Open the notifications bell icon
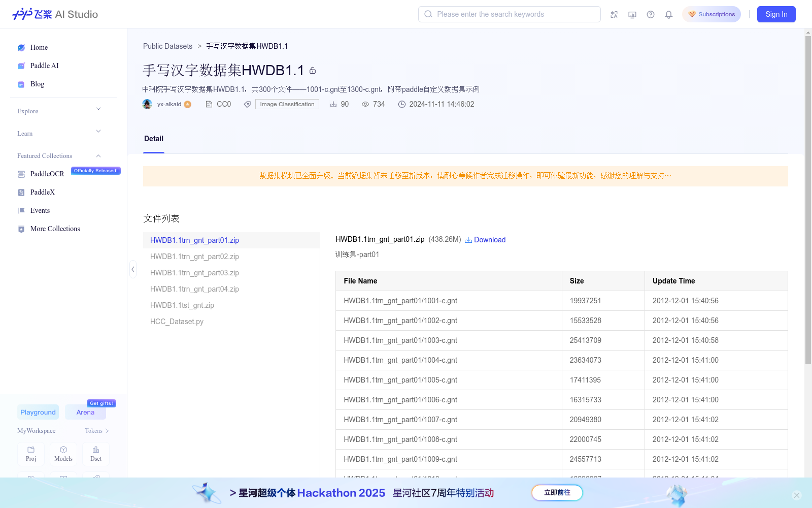The height and width of the screenshot is (508, 812). [669, 14]
